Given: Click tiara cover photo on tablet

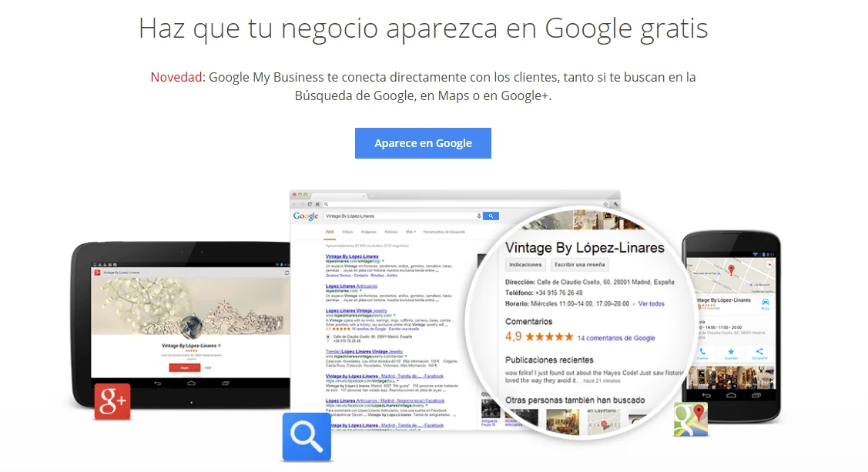Looking at the screenshot, I should pos(190,306).
